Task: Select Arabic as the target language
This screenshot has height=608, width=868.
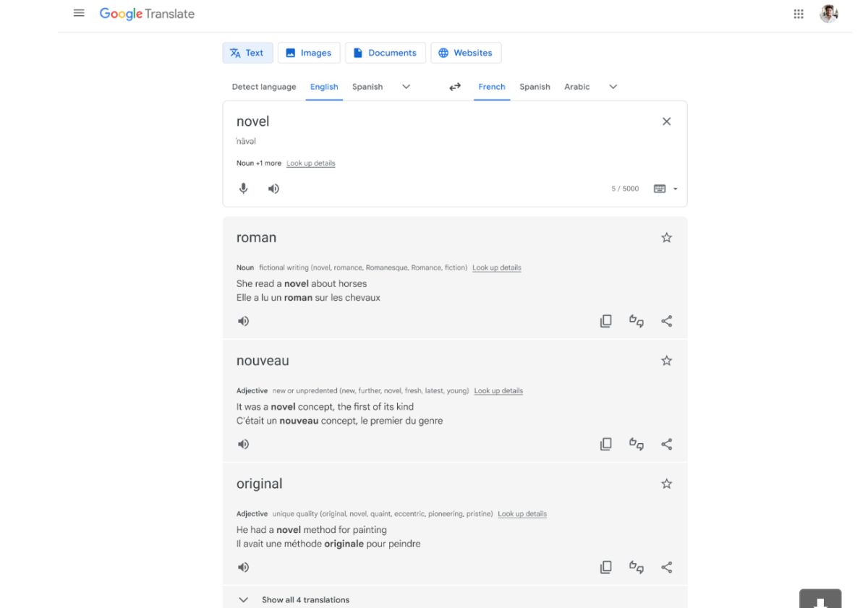Action: 576,86
